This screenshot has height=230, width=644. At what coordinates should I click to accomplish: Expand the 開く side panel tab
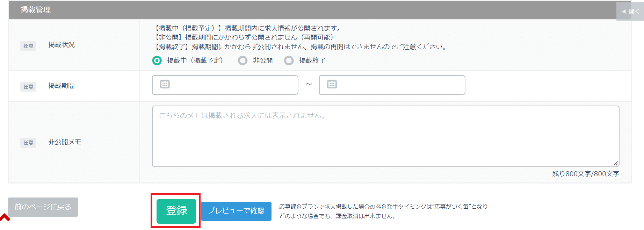[x=630, y=12]
